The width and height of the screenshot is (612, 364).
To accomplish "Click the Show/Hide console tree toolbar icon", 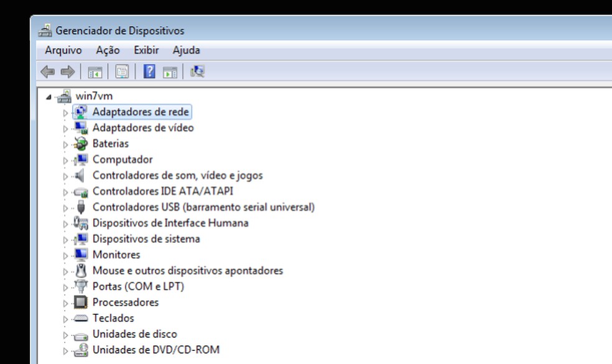I will pyautogui.click(x=95, y=72).
